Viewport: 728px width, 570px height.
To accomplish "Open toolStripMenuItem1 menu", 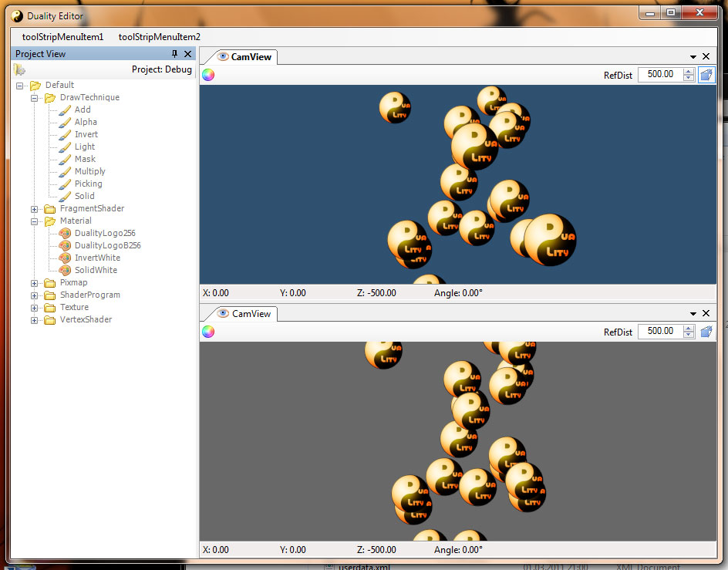I will point(62,37).
